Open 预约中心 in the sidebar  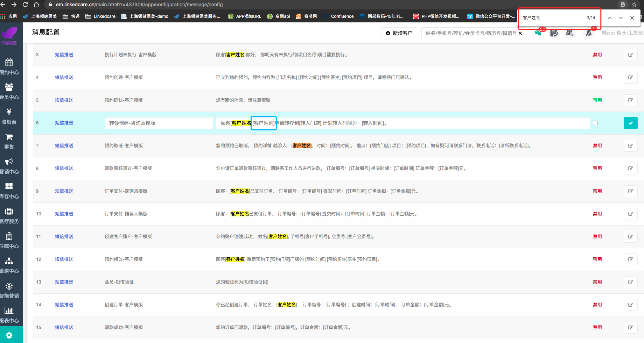tap(9, 67)
